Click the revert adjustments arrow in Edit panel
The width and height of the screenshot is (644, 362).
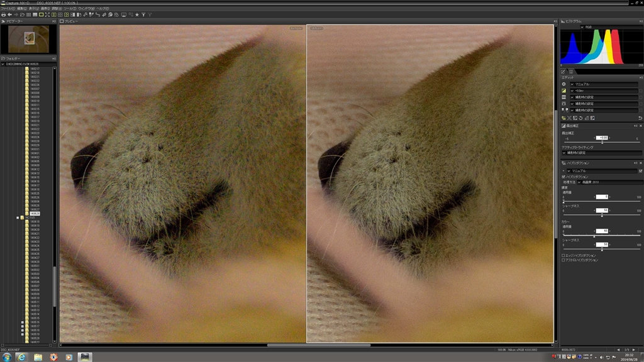[640, 118]
